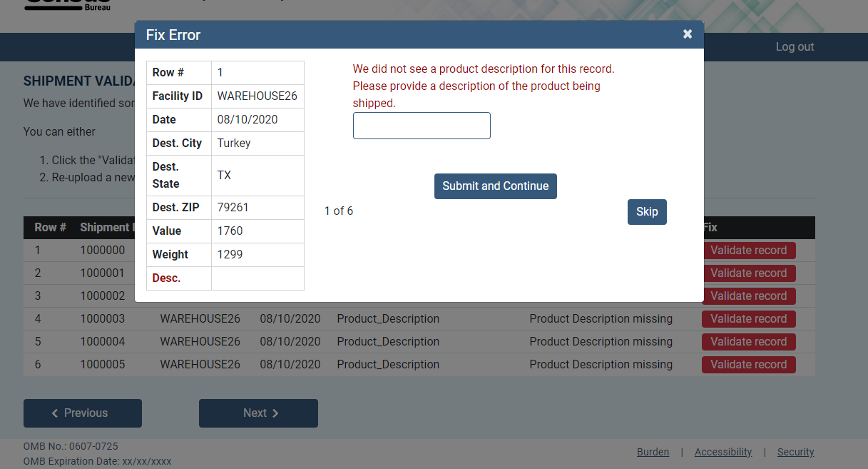Select shipment 1000005 in row 6
This screenshot has width=868, height=469.
pos(102,365)
